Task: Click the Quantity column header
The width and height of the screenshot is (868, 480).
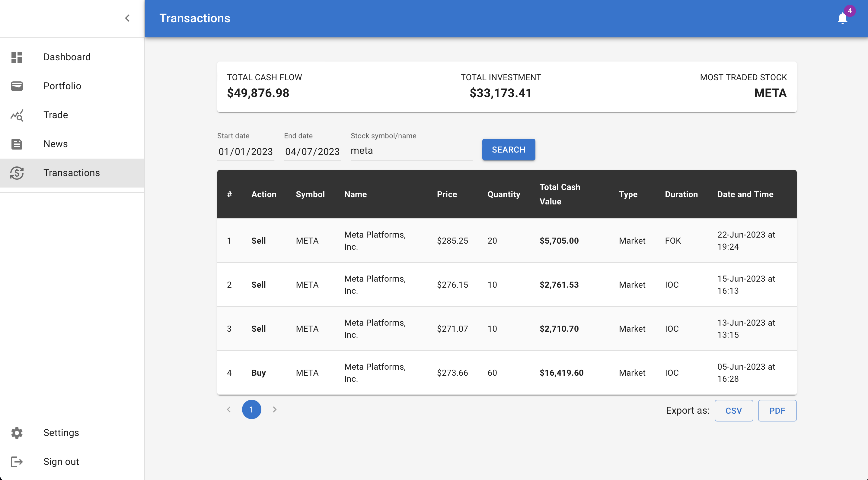Action: pyautogui.click(x=504, y=194)
